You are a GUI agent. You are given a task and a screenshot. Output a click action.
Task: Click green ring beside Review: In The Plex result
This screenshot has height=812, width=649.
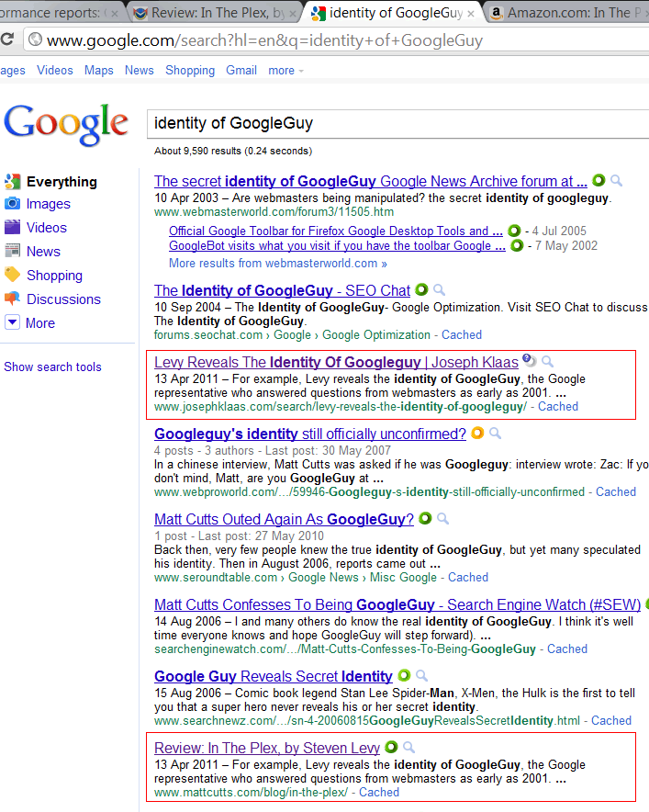pyautogui.click(x=391, y=747)
